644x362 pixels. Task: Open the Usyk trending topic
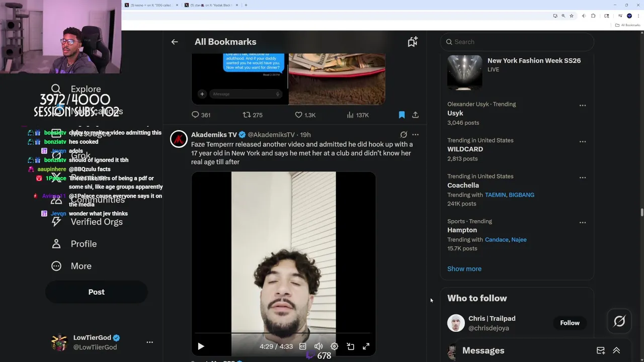click(x=455, y=113)
